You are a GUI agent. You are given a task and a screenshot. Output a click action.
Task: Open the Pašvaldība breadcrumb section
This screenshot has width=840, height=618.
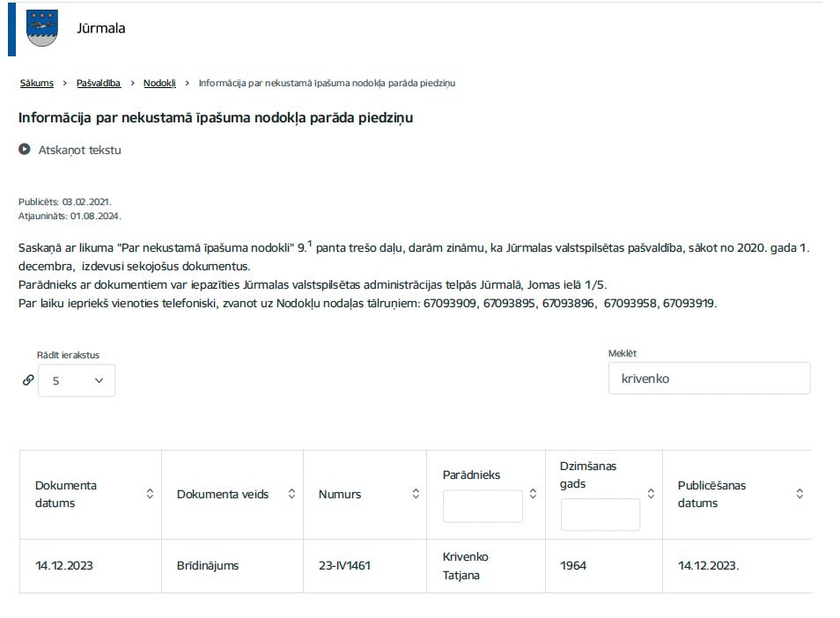point(98,83)
